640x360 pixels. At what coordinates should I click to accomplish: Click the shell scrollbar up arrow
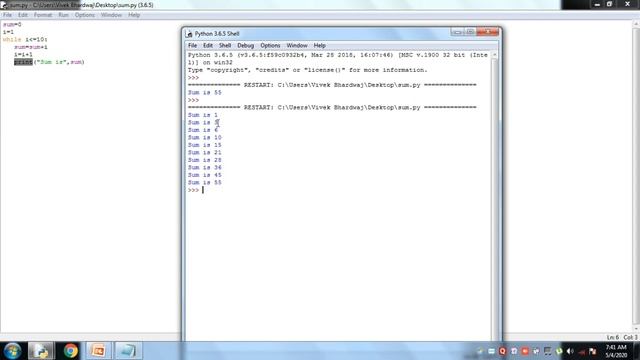tap(495, 55)
